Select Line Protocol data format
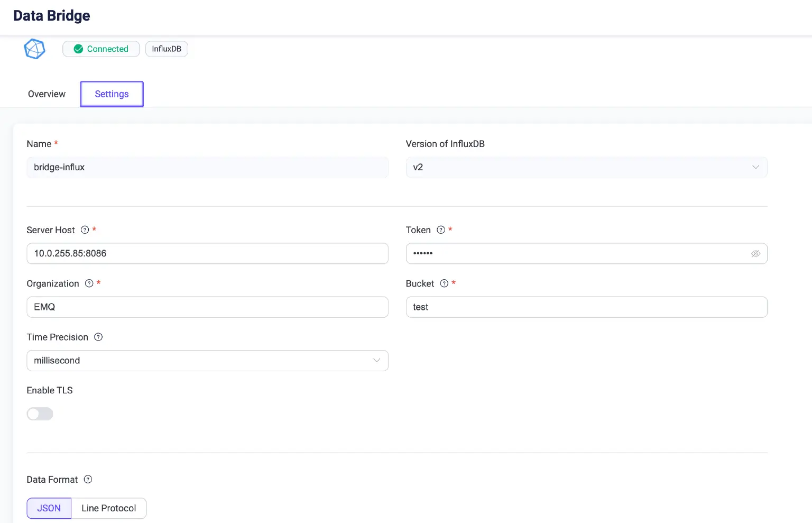812x523 pixels. click(x=108, y=508)
